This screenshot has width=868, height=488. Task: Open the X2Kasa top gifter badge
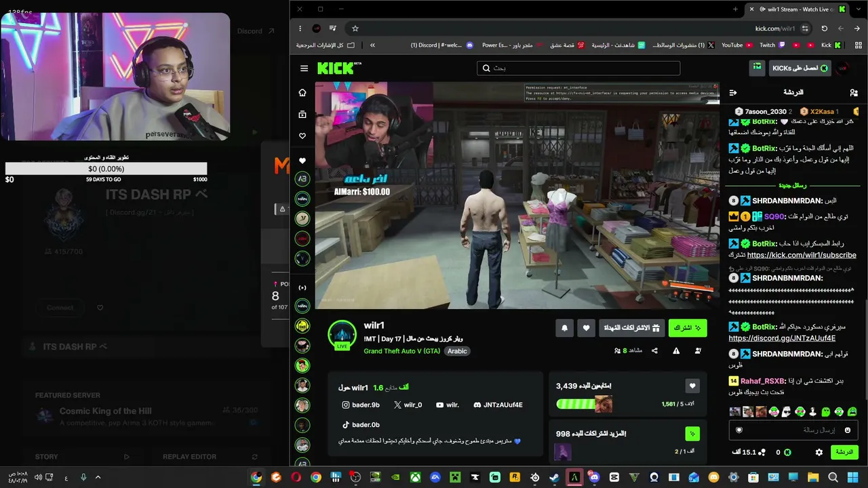tap(819, 111)
